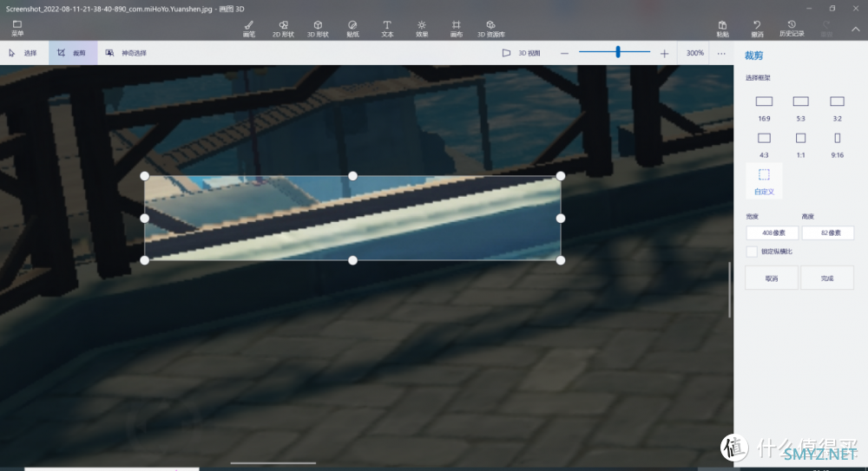Restore down the Paint 3D window
868x471 pixels.
(832, 9)
